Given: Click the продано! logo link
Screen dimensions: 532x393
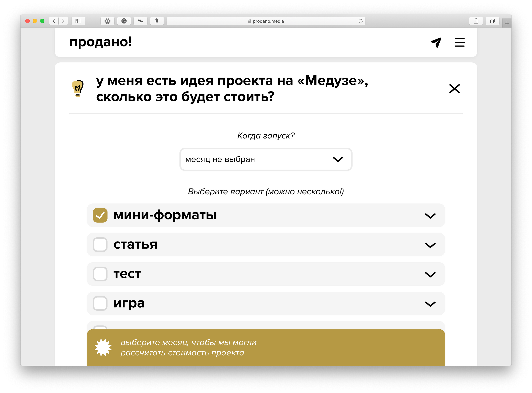Looking at the screenshot, I should click(x=100, y=42).
